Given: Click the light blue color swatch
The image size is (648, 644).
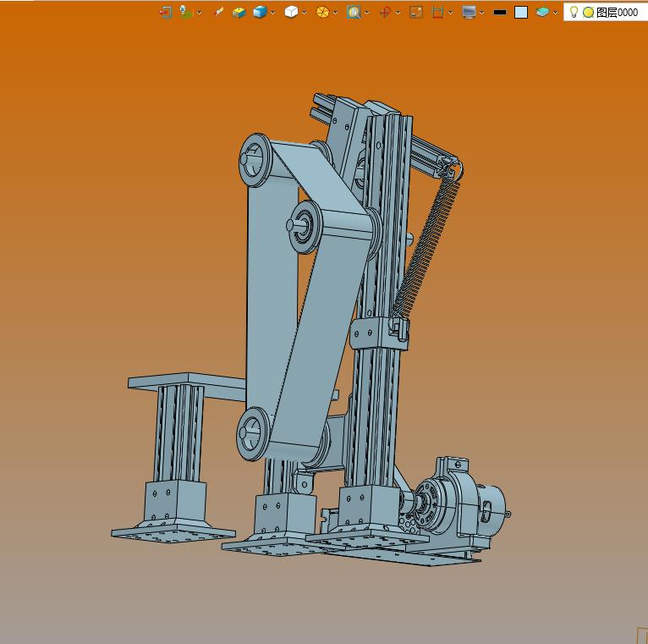Looking at the screenshot, I should [x=521, y=12].
